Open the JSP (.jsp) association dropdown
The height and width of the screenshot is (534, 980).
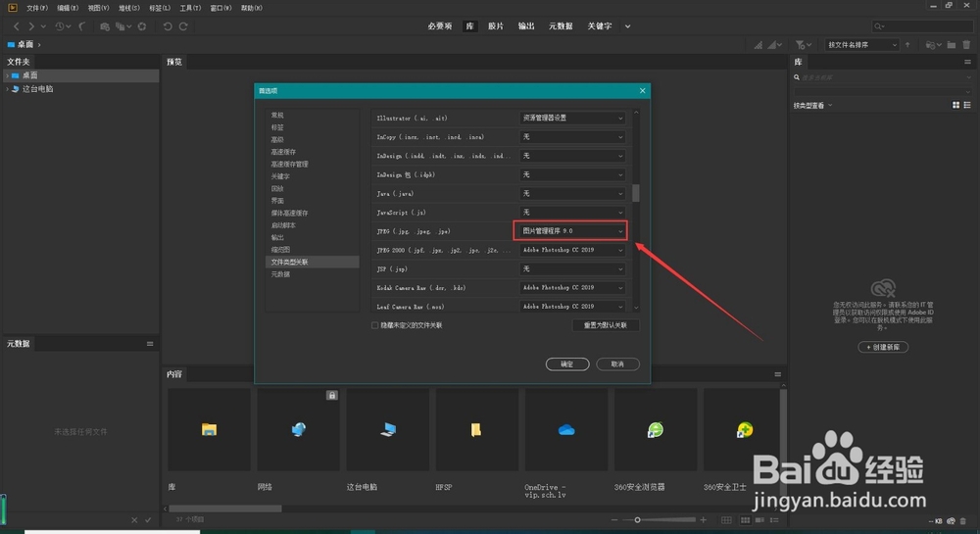click(572, 269)
